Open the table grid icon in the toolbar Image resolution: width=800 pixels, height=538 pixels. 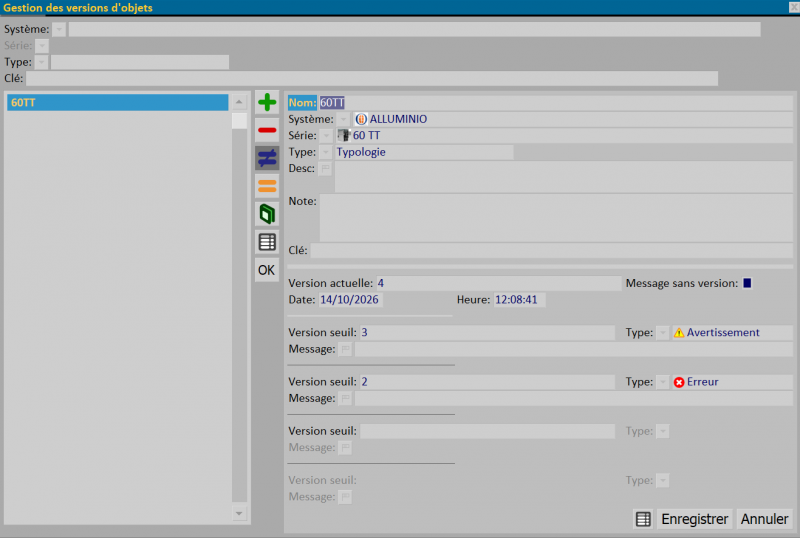coord(267,242)
